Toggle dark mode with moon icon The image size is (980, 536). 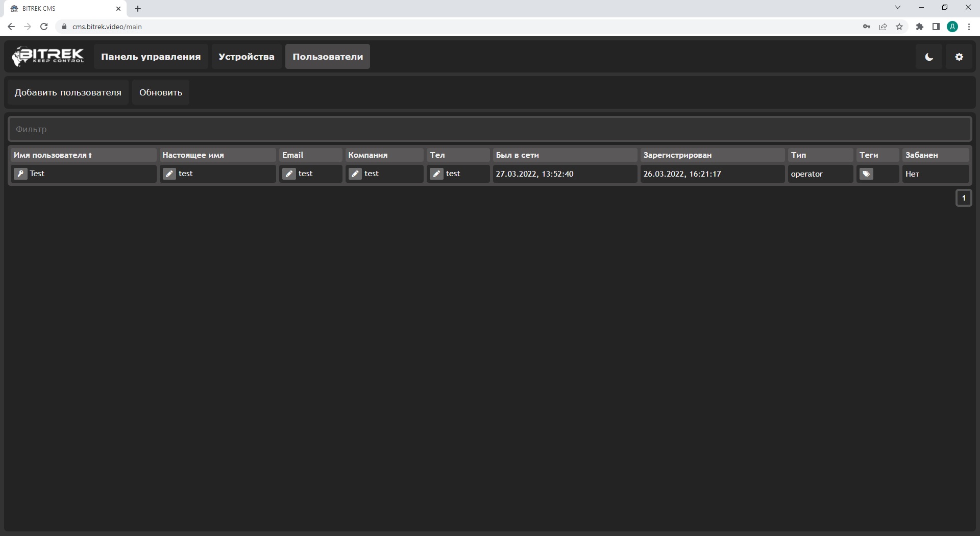(929, 57)
